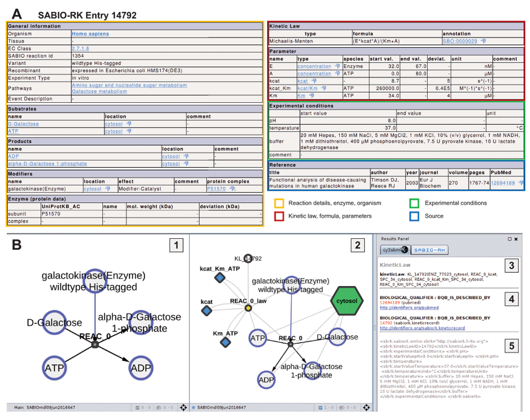The image size is (530, 420).
Task: Click cytosol location link in galactokinase modifier row
Action: (x=93, y=189)
